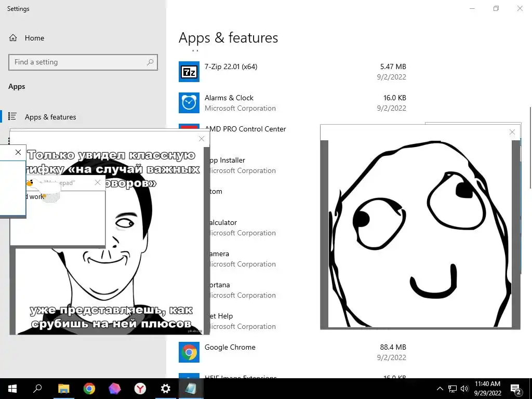Click the search magnifier in Find a setting
This screenshot has height=399, width=532.
click(150, 62)
